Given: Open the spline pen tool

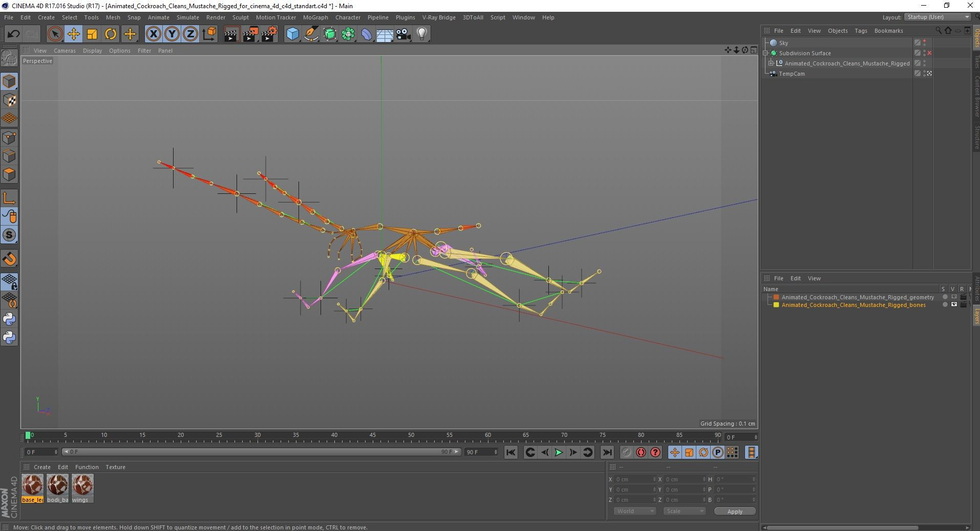Looking at the screenshot, I should (x=311, y=34).
